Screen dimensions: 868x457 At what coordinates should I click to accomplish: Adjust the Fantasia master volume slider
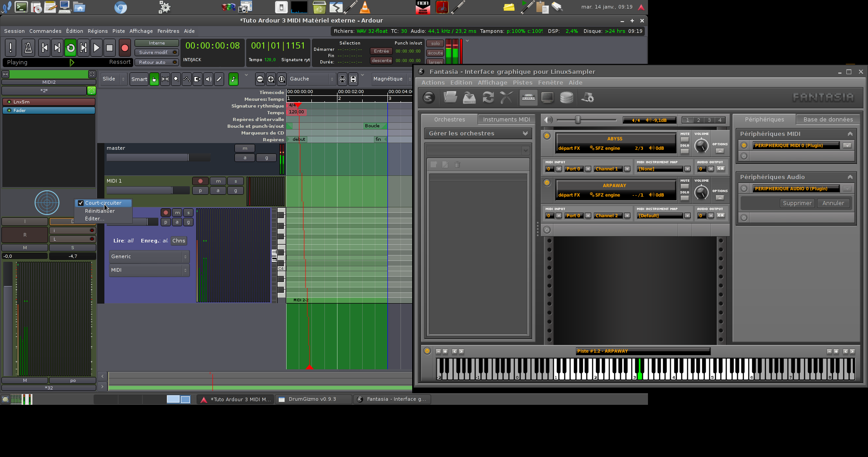pos(578,120)
